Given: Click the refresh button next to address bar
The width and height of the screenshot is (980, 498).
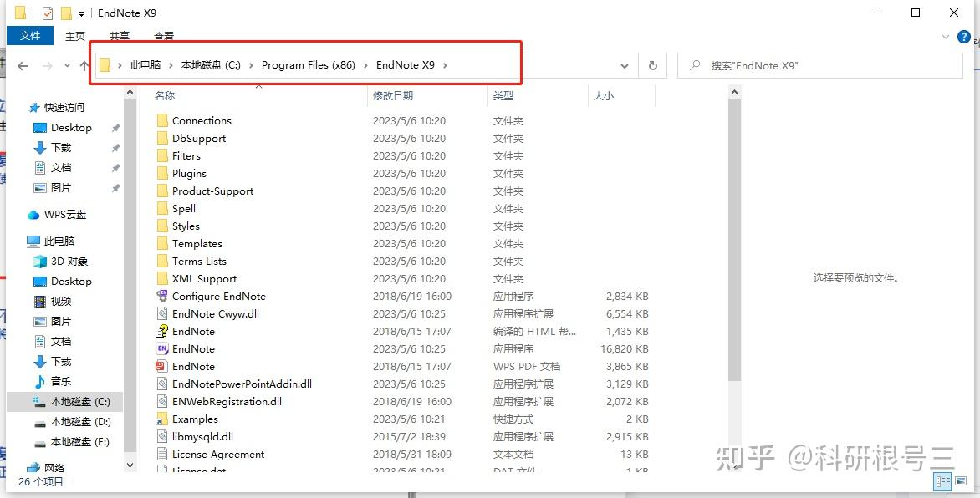Looking at the screenshot, I should coord(652,65).
